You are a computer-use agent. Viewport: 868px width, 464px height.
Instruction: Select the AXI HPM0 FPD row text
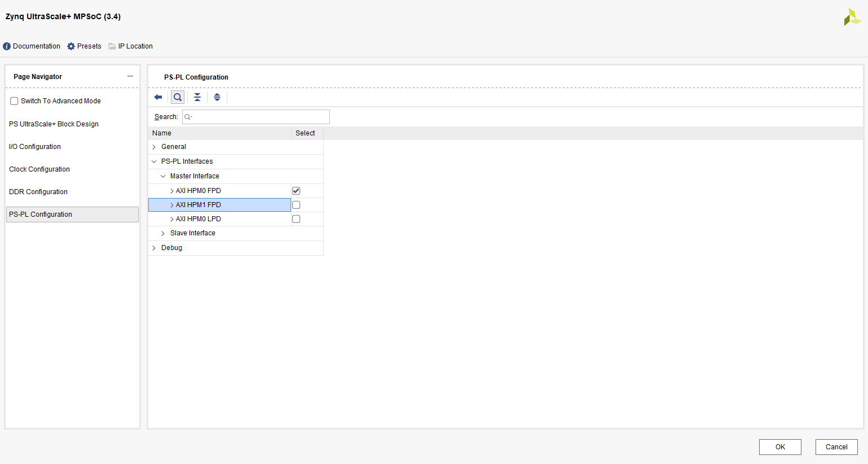point(199,191)
